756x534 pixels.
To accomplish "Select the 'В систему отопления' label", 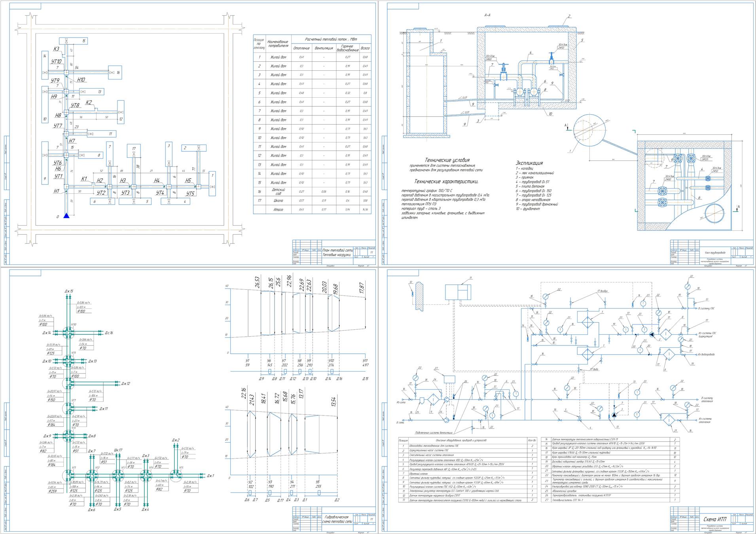I will pos(707,399).
